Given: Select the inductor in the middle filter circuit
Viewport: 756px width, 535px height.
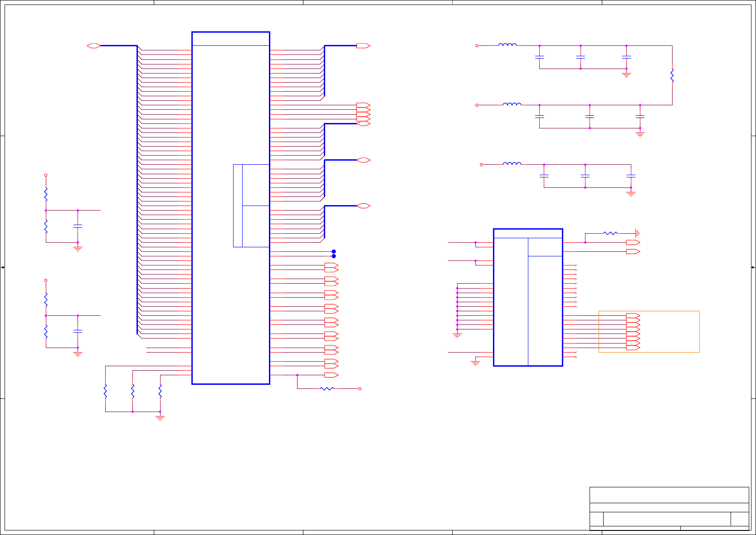Looking at the screenshot, I should point(512,104).
